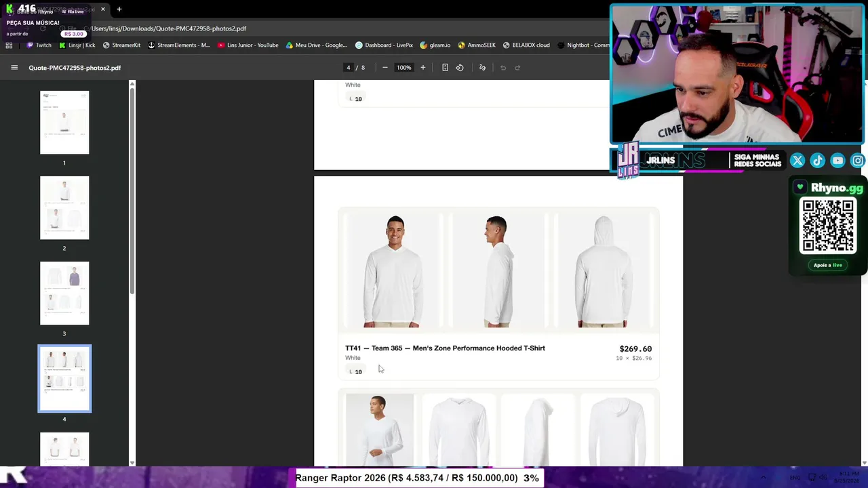Click the Instagram social icon in overlay
This screenshot has width=868, height=488.
(x=858, y=161)
